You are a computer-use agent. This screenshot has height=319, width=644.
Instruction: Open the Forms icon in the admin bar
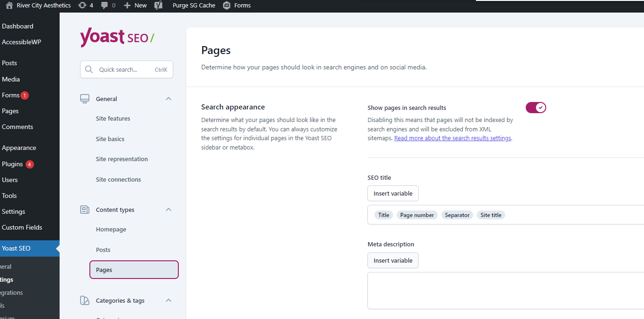coord(227,6)
